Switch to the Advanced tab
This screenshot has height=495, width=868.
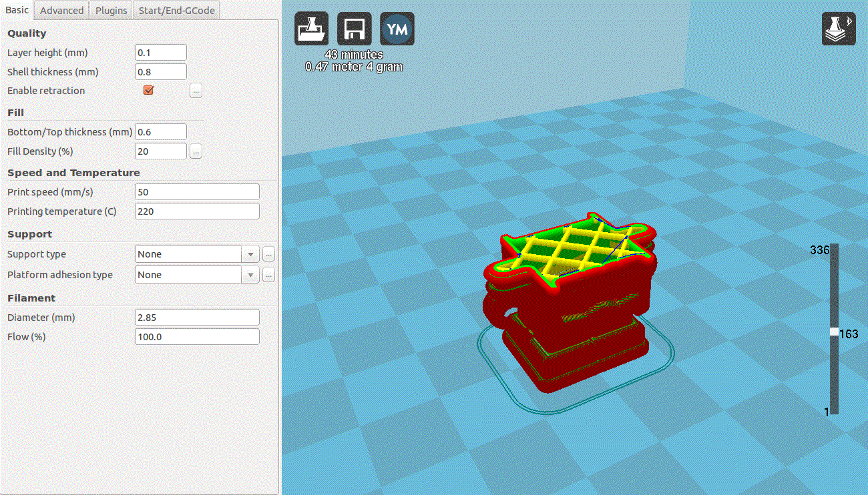point(61,10)
